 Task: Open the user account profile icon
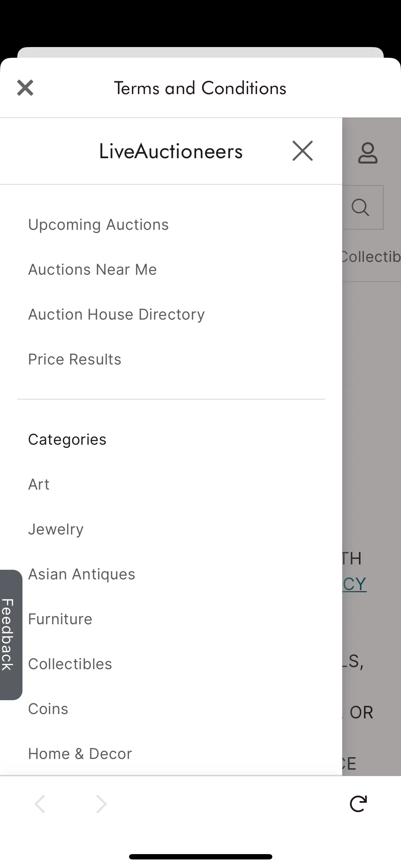(367, 153)
